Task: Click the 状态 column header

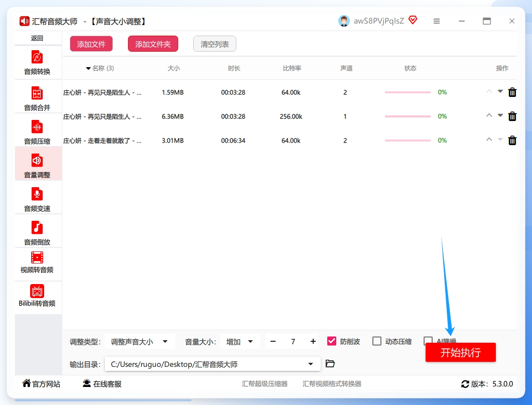Action: 410,68
